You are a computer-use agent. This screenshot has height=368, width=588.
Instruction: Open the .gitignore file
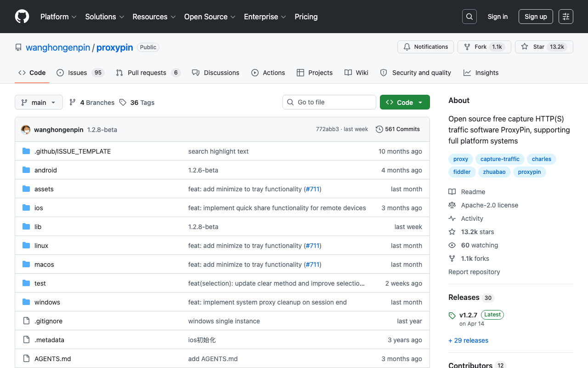[x=48, y=321]
